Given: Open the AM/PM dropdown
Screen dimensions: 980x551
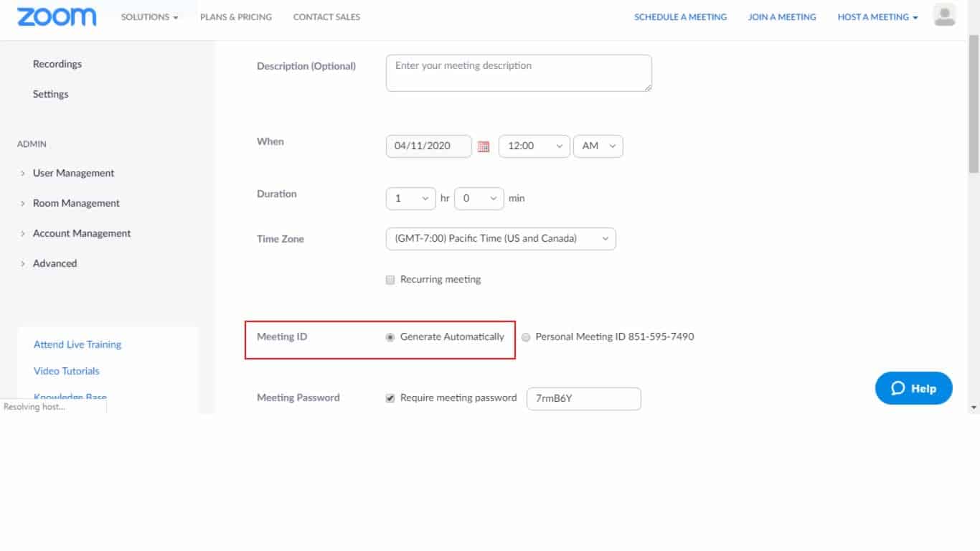Looking at the screenshot, I should click(598, 146).
